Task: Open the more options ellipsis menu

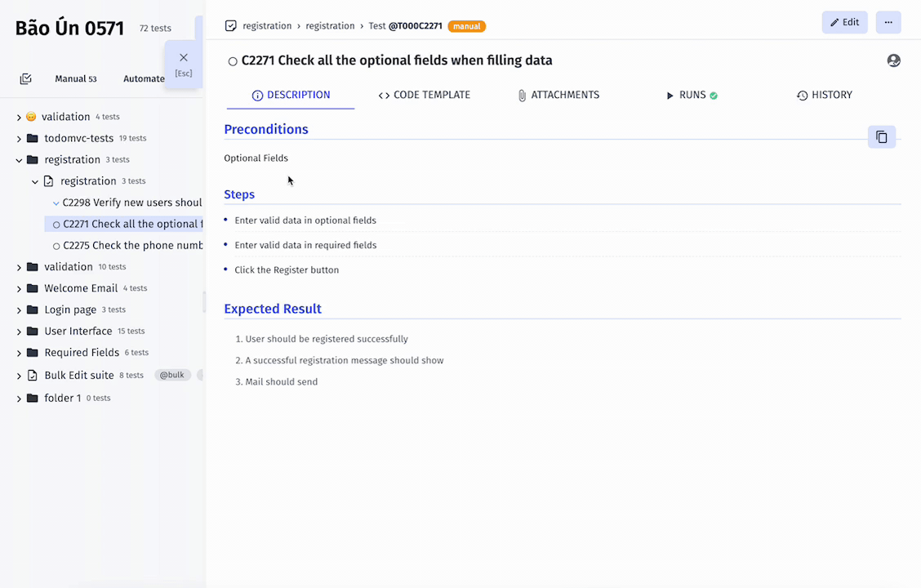Action: coord(888,22)
